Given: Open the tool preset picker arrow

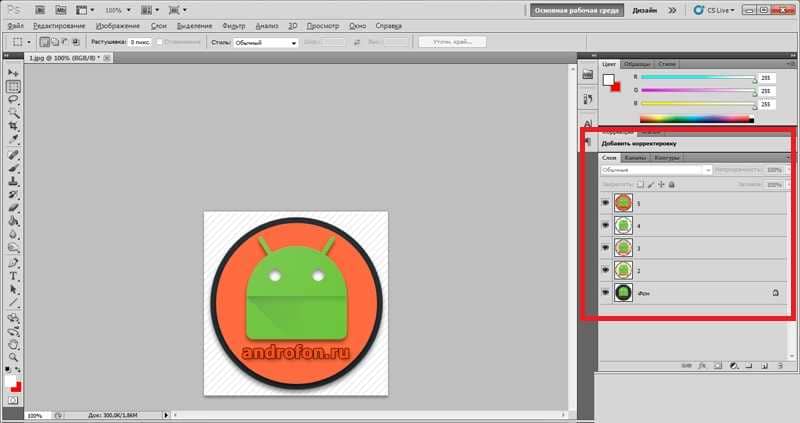Looking at the screenshot, I should (x=29, y=42).
